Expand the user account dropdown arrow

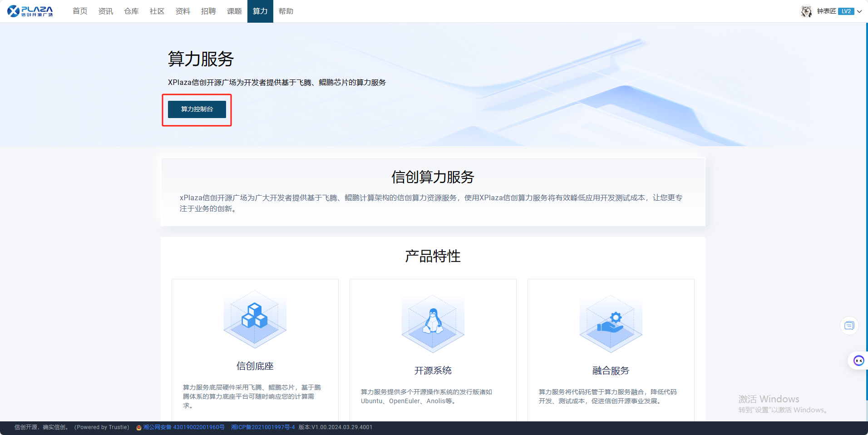point(859,11)
